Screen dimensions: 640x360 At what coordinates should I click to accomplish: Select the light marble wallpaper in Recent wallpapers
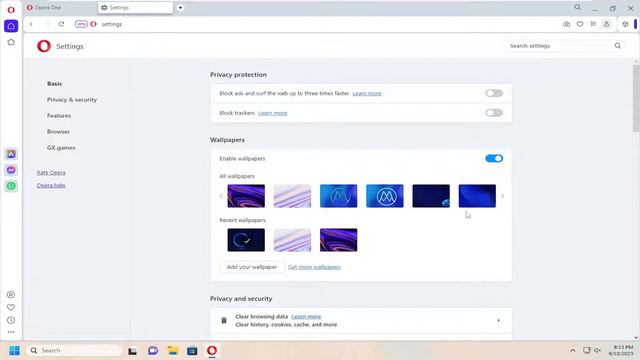click(292, 240)
